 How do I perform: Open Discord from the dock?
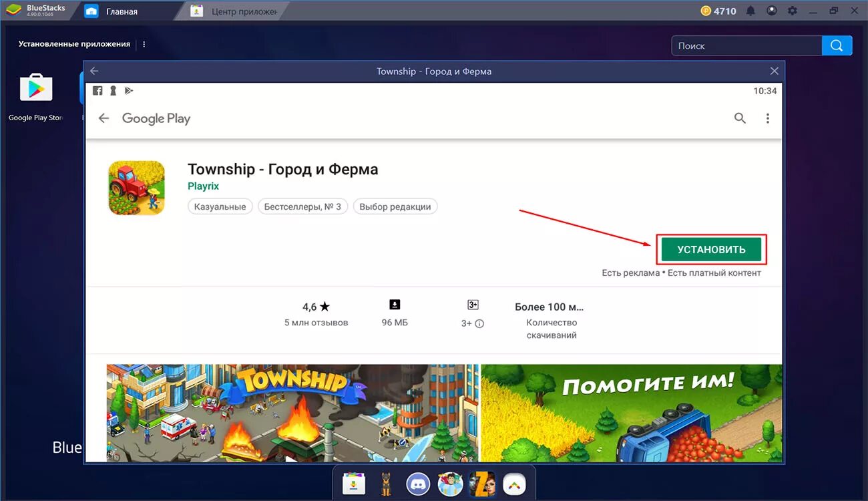click(419, 484)
